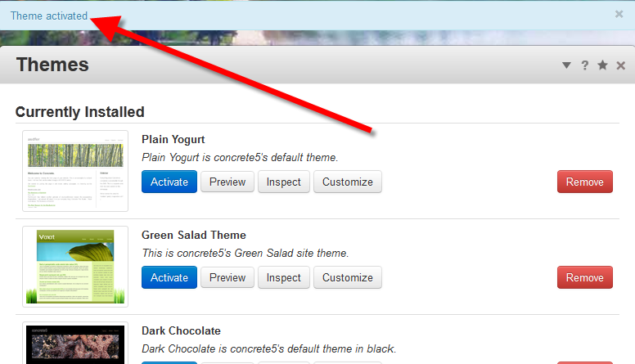Screen dimensions: 635x364
Task: Activate the Plain Yogurt theme
Action: click(169, 182)
